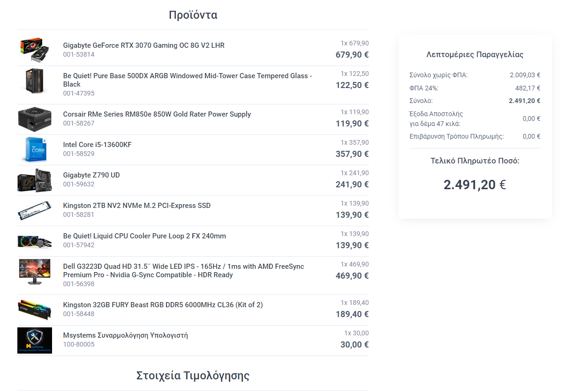Click the Λεπτομέριες Παραγγελίας heading
This screenshot has height=392, width=580.
[x=475, y=54]
